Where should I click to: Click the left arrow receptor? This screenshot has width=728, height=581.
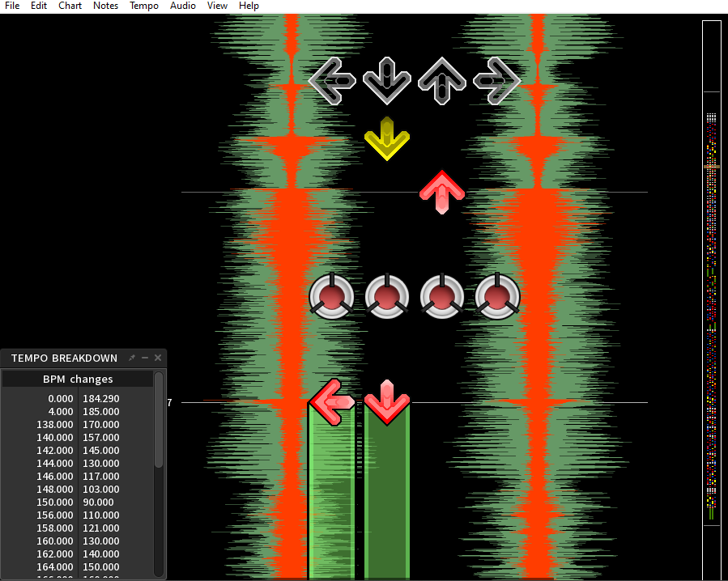(331, 81)
